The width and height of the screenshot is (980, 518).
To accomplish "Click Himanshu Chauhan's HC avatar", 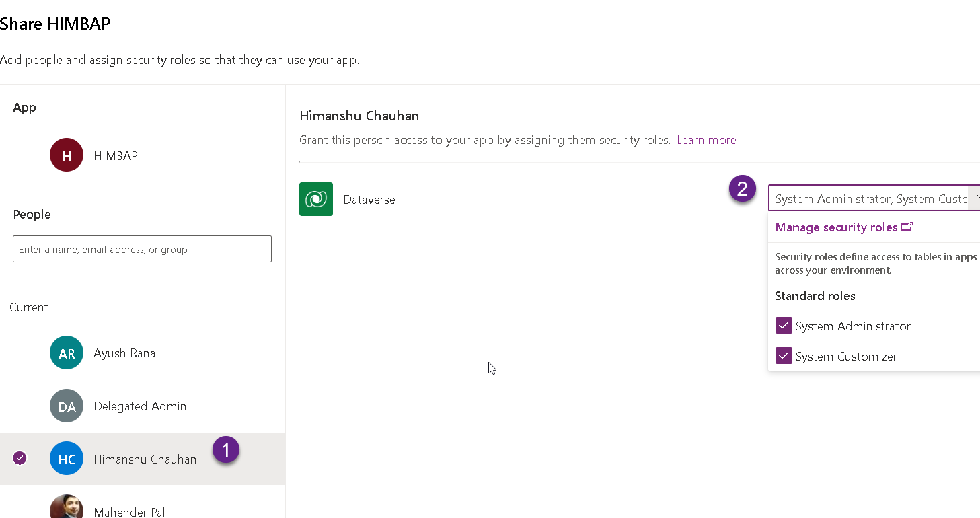I will tap(67, 459).
